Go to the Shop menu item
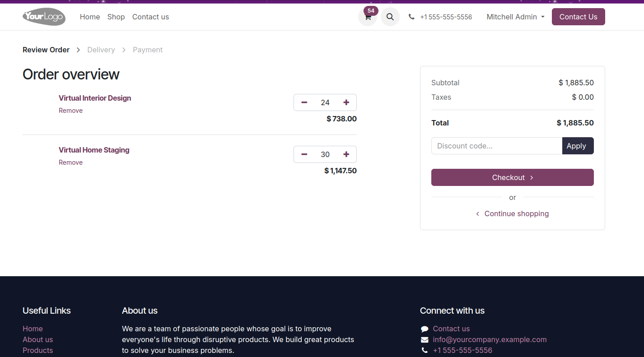This screenshot has width=644, height=357. point(116,17)
